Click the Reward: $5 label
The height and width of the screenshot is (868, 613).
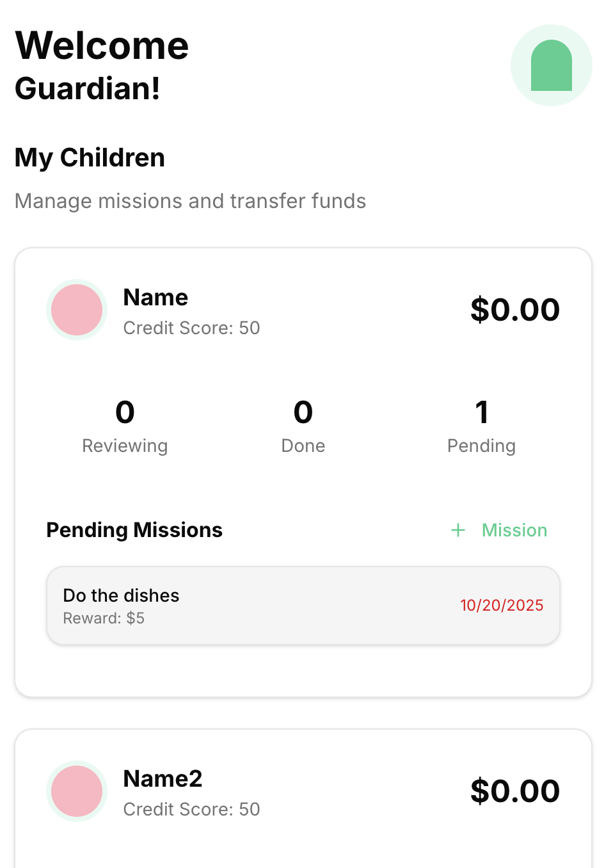pos(104,618)
